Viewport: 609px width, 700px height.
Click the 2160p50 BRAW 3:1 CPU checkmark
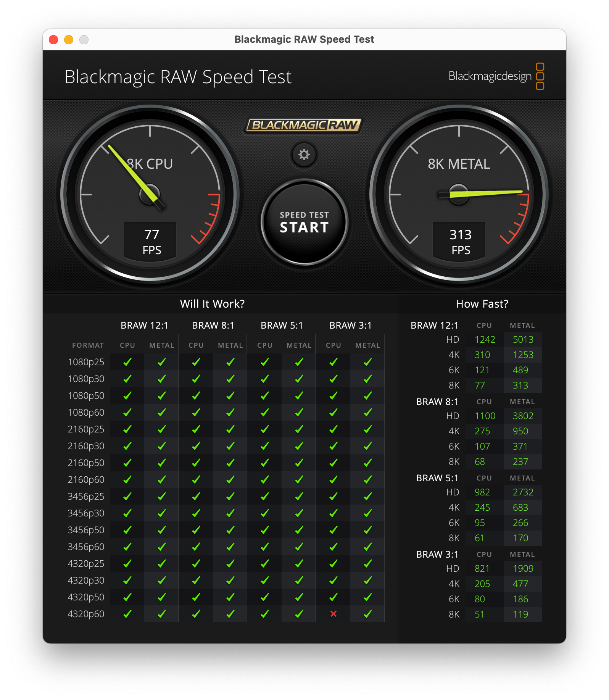click(333, 463)
